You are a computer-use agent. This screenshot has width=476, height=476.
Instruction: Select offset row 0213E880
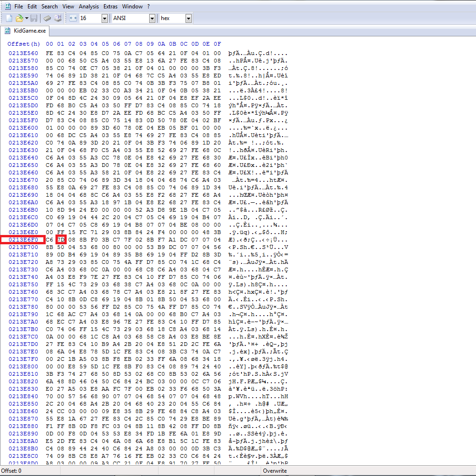tap(23, 427)
